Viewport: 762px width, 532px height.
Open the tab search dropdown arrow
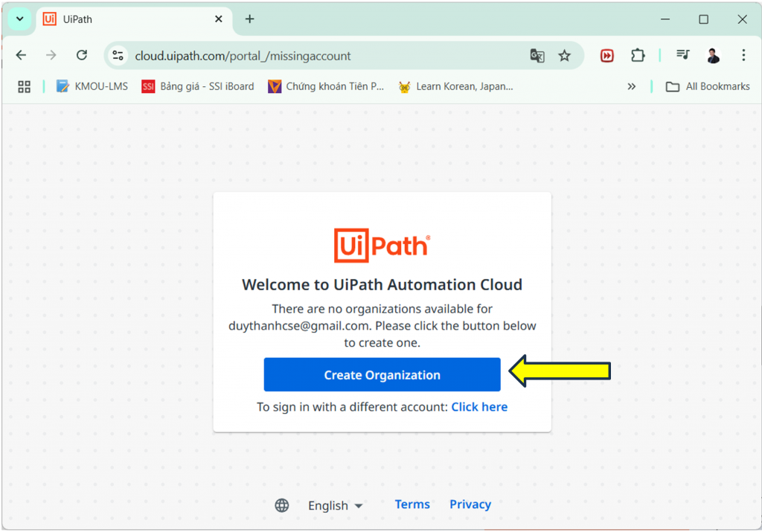(x=20, y=19)
